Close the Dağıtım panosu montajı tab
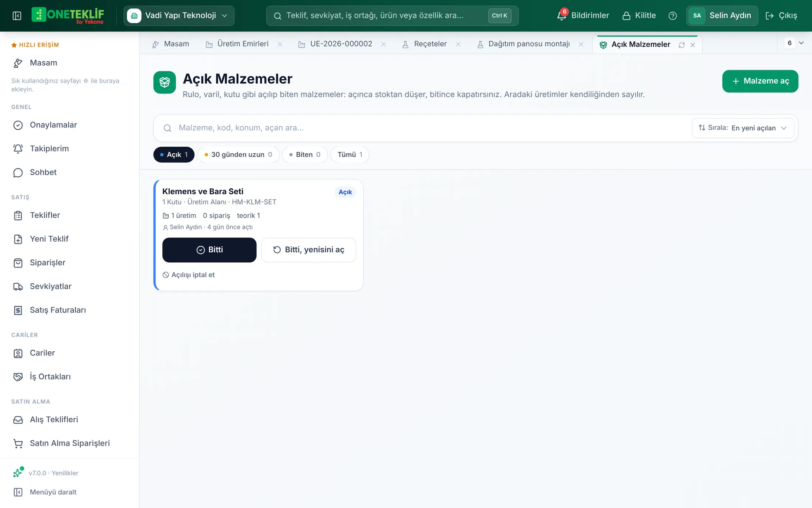The height and width of the screenshot is (508, 812). (x=581, y=44)
